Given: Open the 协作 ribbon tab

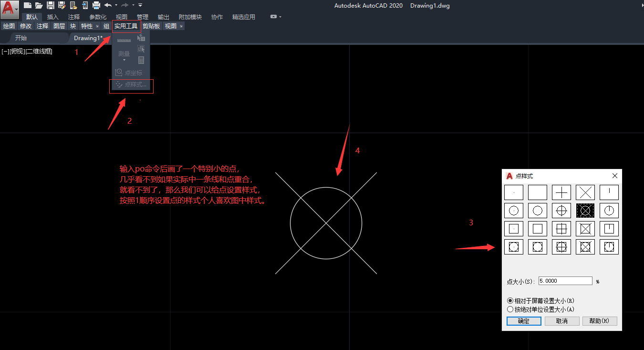Looking at the screenshot, I should tap(217, 17).
